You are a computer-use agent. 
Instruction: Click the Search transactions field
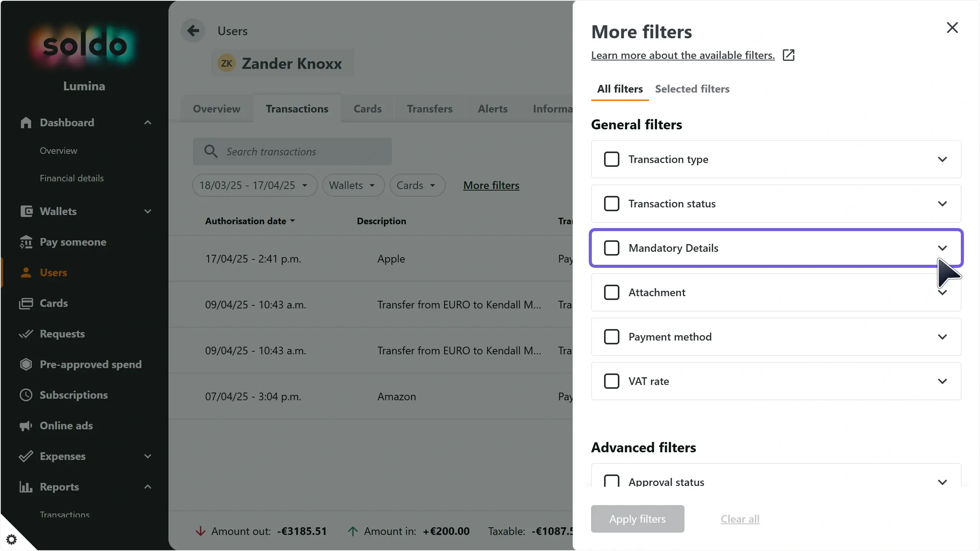tap(292, 152)
